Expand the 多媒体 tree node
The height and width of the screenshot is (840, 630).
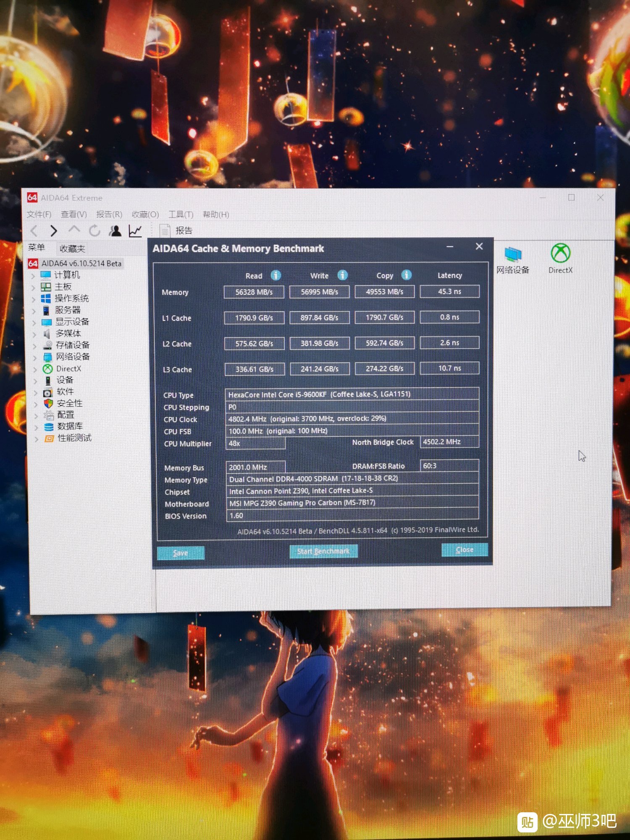tap(34, 335)
